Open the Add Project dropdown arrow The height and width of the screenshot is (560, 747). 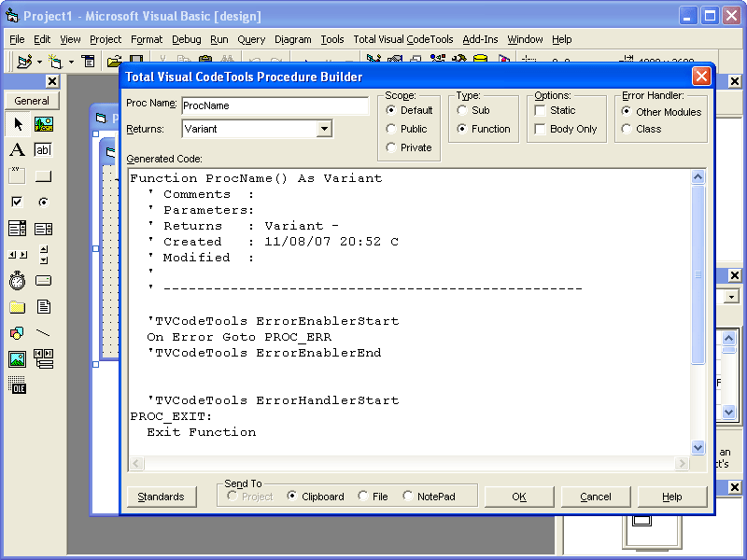[39, 62]
